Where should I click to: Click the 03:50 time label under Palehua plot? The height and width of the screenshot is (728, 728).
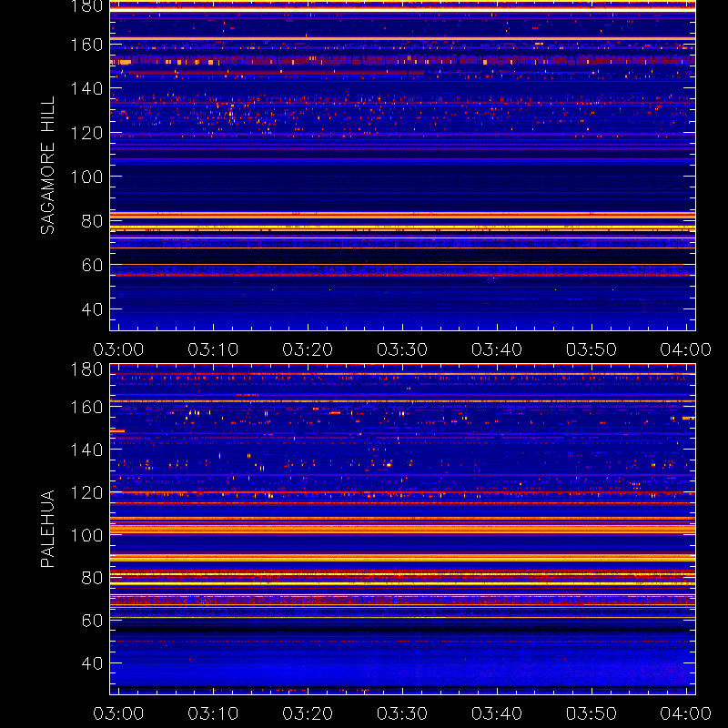591,713
